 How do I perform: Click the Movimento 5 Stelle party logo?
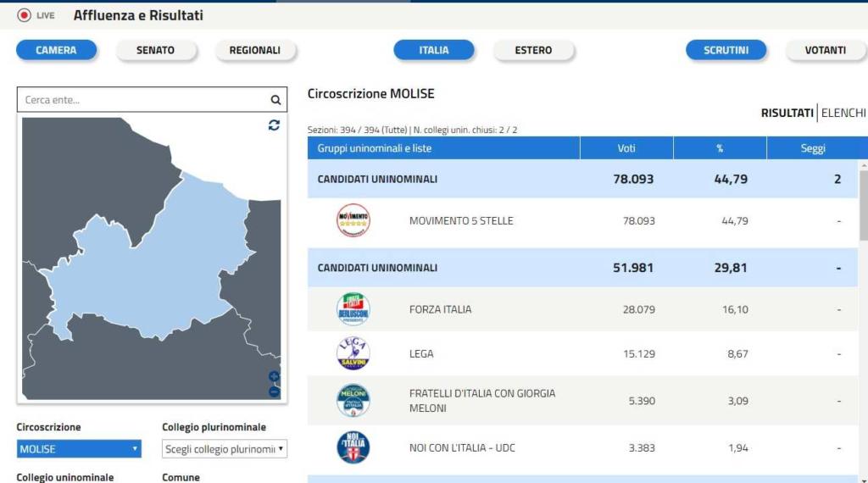tap(353, 221)
